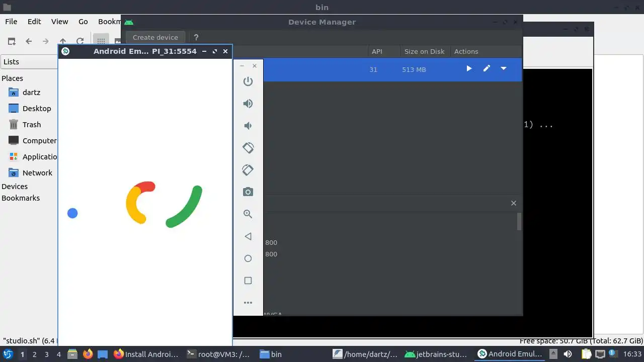The image size is (644, 362).
Task: Open the Lists side pane dropdown
Action: 29,62
